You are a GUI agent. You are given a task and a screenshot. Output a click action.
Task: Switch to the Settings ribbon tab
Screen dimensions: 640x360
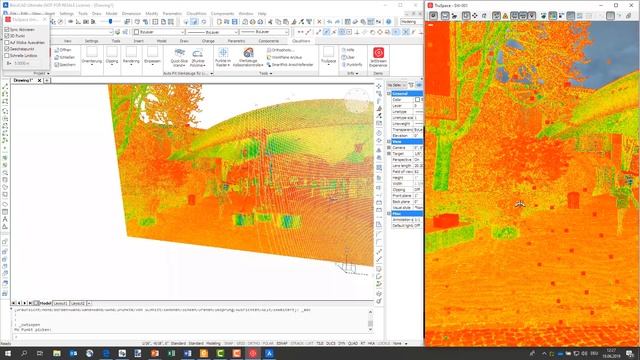(x=91, y=41)
